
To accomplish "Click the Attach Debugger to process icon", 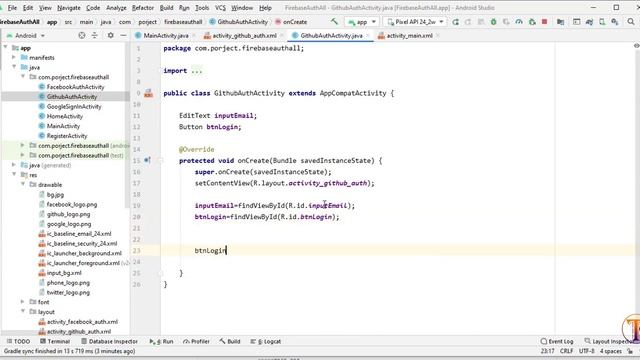I will (x=532, y=22).
